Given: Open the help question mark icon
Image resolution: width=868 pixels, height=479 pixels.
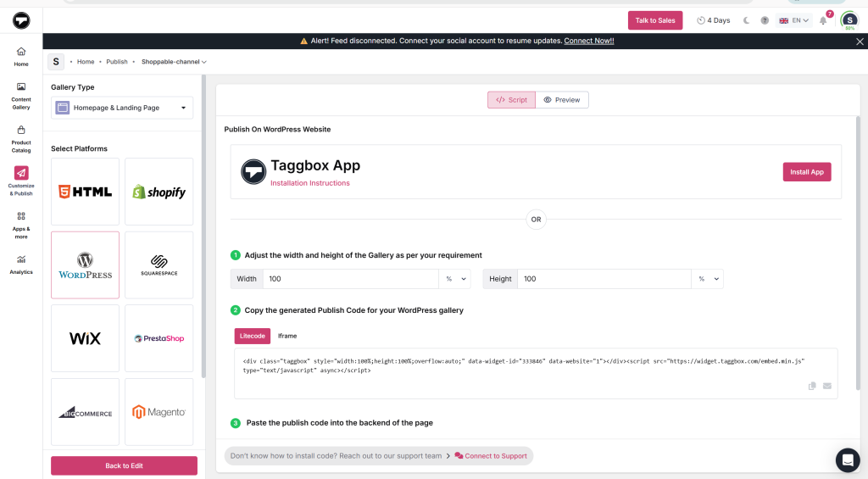Looking at the screenshot, I should pos(765,20).
